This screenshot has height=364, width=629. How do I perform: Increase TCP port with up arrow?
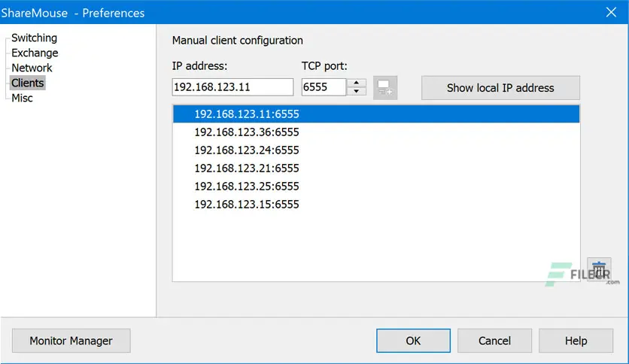(356, 83)
